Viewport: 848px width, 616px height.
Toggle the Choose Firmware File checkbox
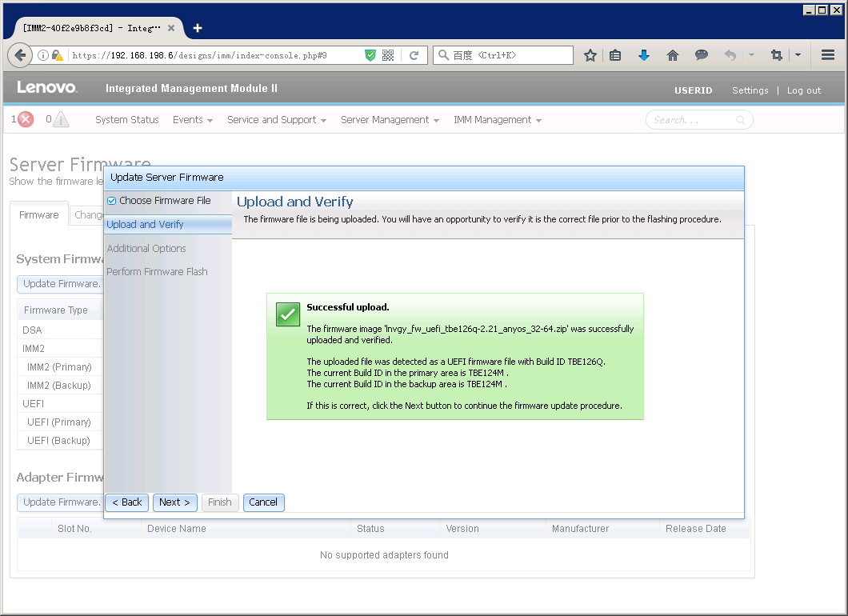(112, 201)
